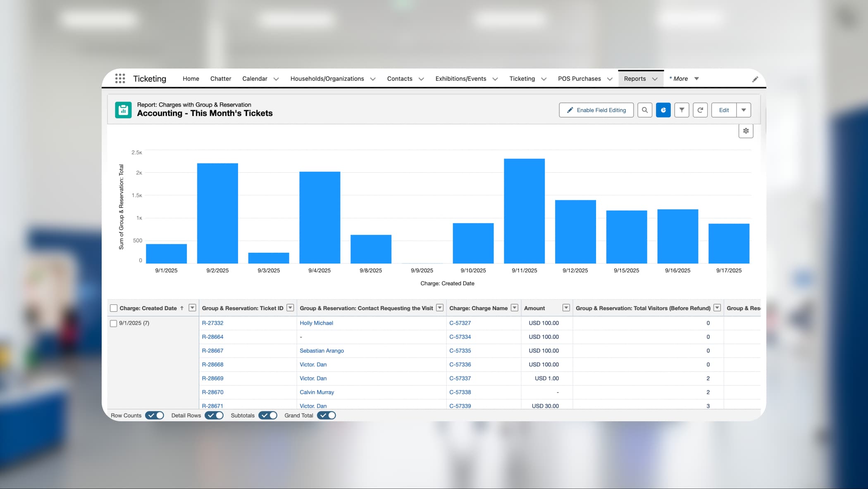Screen dimensions: 868x489
Task: Go to the Chatter tab
Action: (220, 78)
